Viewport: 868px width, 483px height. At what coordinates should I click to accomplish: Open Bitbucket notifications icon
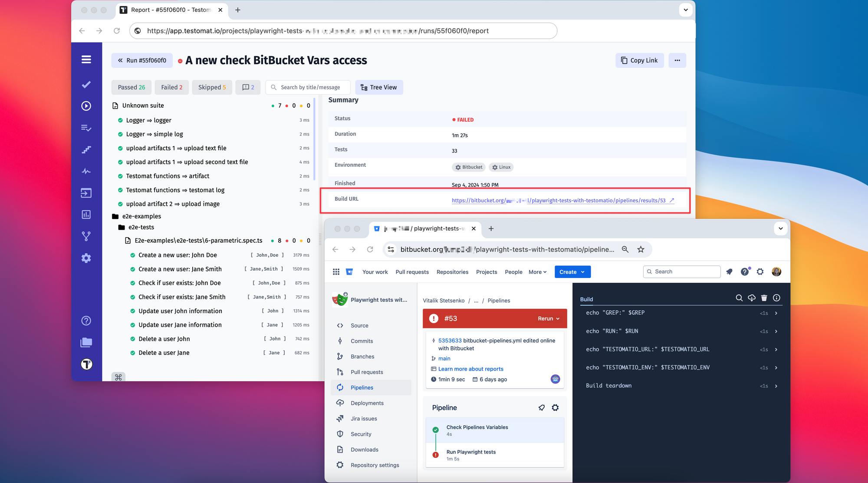pyautogui.click(x=729, y=272)
